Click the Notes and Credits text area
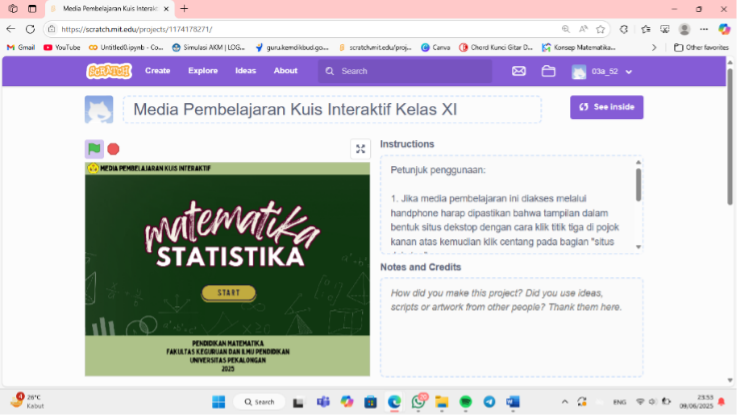Viewport: 739px width, 418px height. coord(511,326)
